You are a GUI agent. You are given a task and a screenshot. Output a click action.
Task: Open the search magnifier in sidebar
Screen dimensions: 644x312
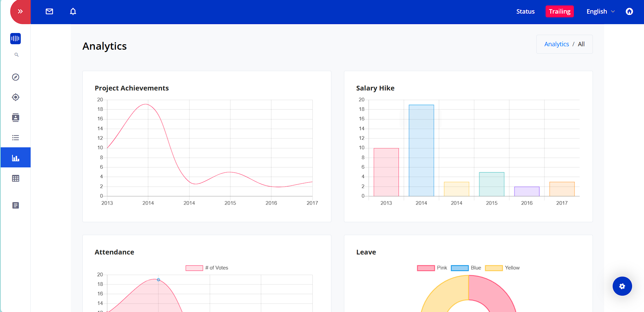(x=16, y=55)
